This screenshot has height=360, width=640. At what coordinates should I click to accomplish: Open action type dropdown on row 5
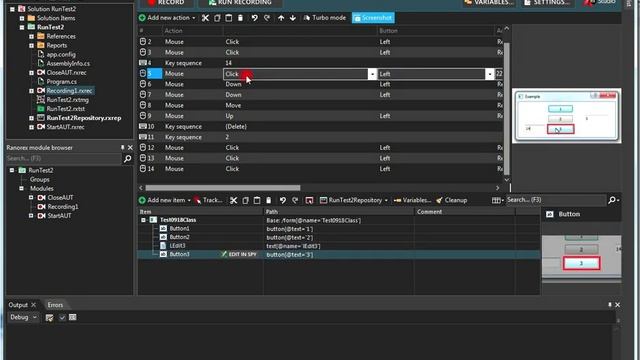point(372,74)
